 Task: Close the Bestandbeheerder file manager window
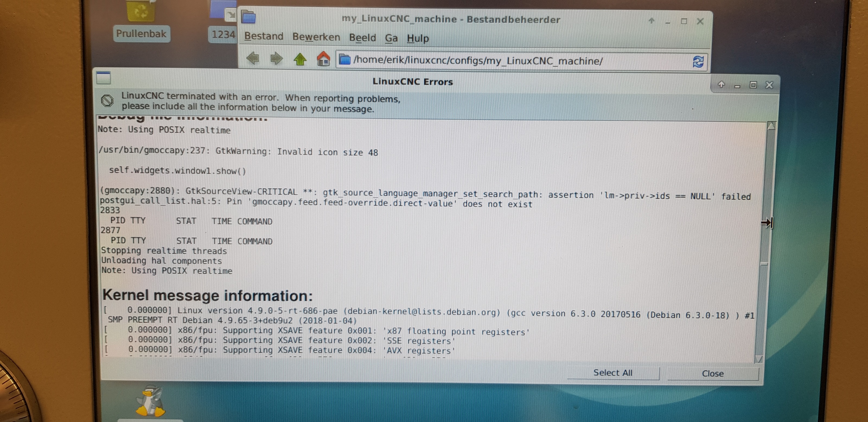pyautogui.click(x=700, y=21)
